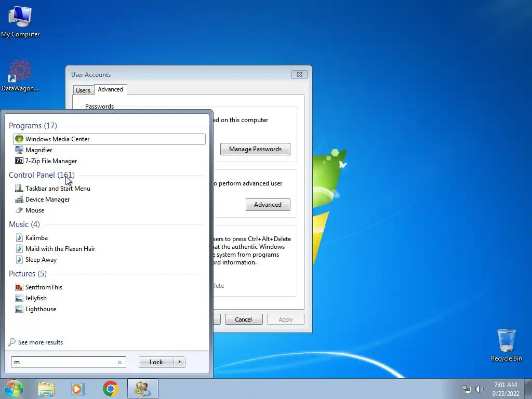Click the Advanced button in User Accounts
Image resolution: width=532 pixels, height=399 pixels.
(268, 205)
